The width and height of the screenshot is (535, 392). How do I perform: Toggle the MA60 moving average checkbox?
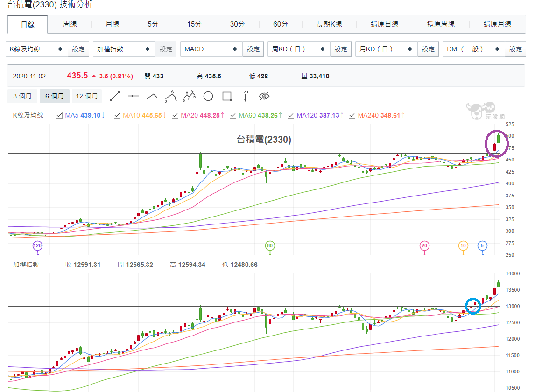tap(233, 115)
